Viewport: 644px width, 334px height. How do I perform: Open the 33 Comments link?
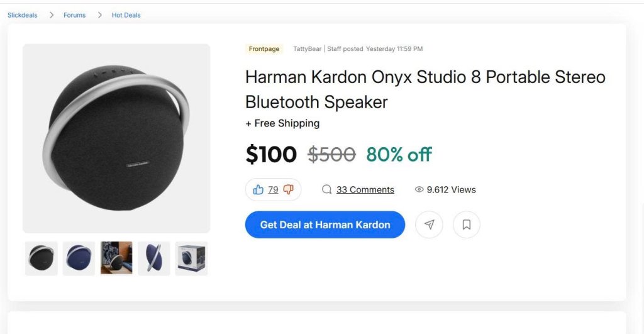365,189
